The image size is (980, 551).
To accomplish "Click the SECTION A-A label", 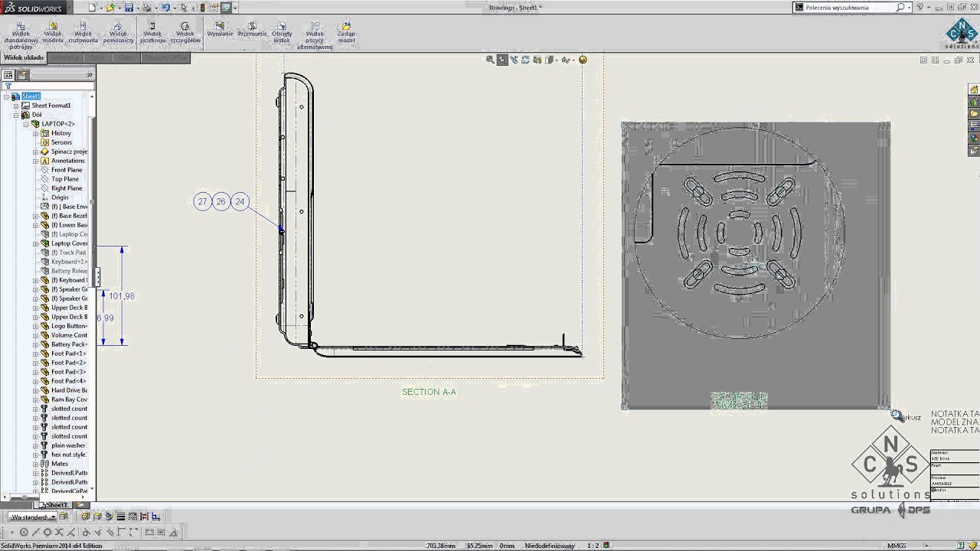I will 429,392.
